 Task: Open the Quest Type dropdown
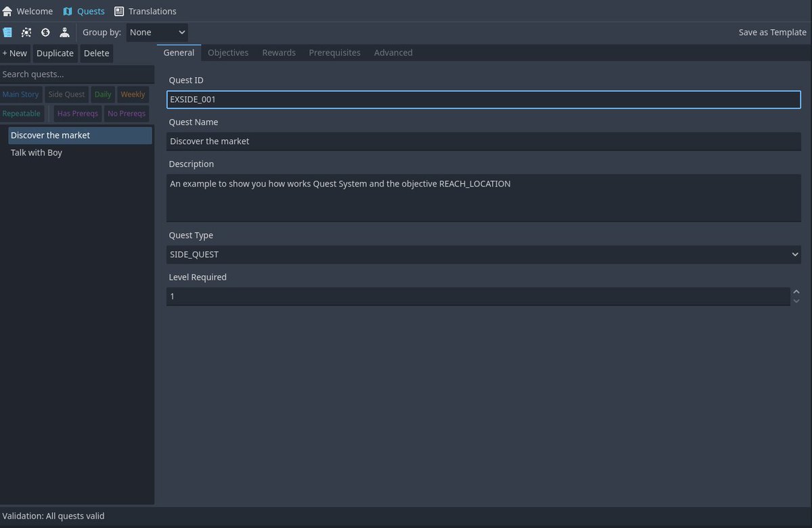pyautogui.click(x=484, y=255)
